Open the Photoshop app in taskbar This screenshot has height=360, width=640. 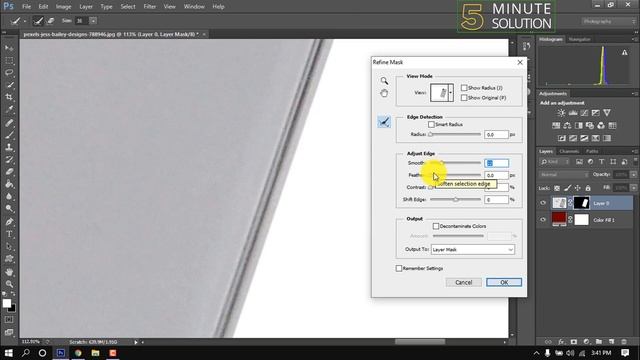click(61, 353)
